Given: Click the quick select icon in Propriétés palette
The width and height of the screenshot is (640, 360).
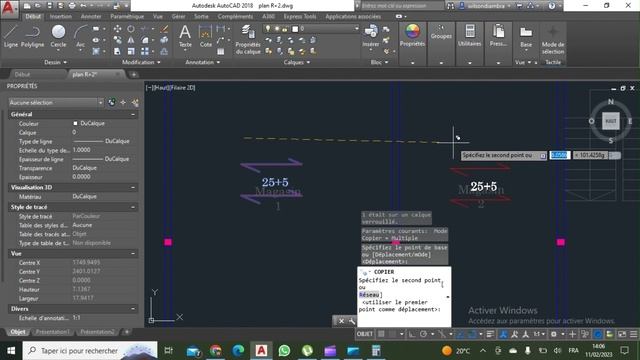Looking at the screenshot, I should coord(135,102).
